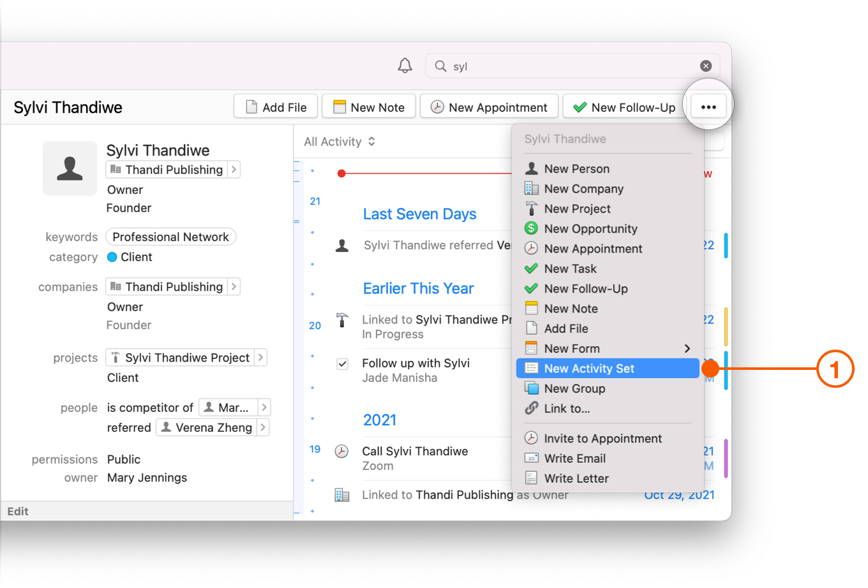The image size is (868, 588).
Task: Expand the New Form submenu arrow
Action: 687,348
